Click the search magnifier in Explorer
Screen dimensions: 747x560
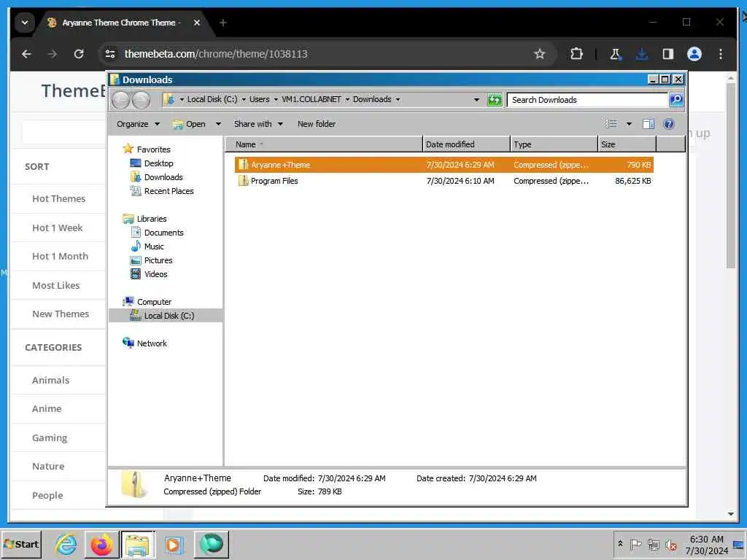point(676,99)
